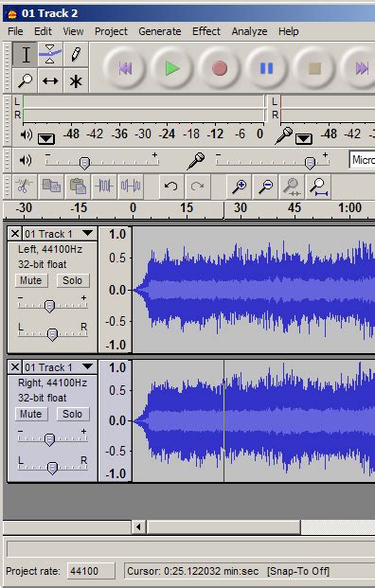
Task: Click the 30 mark on timeline ruler
Action: point(241,207)
